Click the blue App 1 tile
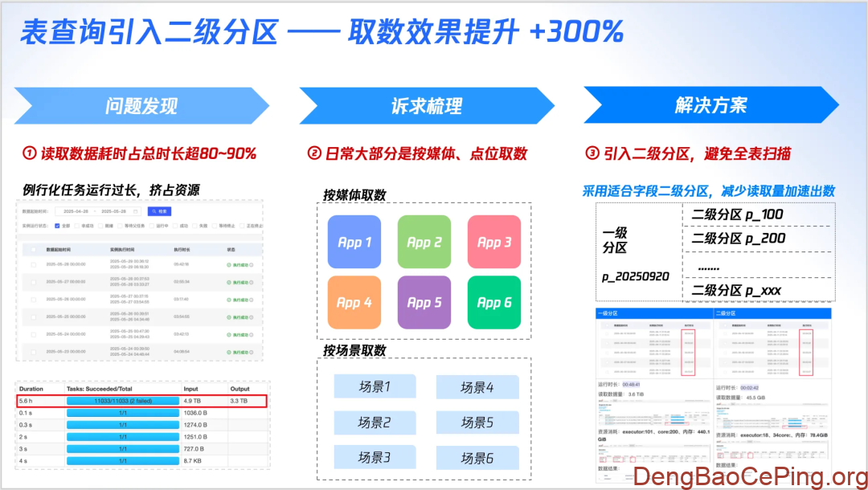This screenshot has width=868, height=490. click(354, 242)
